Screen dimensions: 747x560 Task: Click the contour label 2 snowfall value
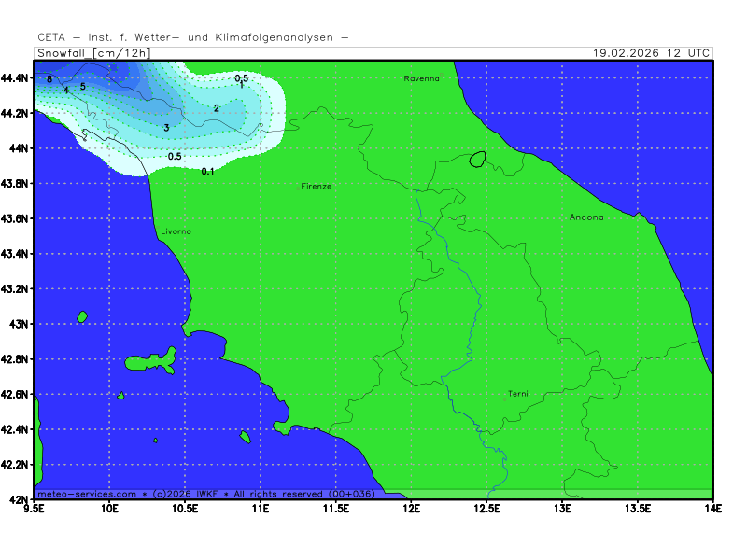pyautogui.click(x=216, y=108)
